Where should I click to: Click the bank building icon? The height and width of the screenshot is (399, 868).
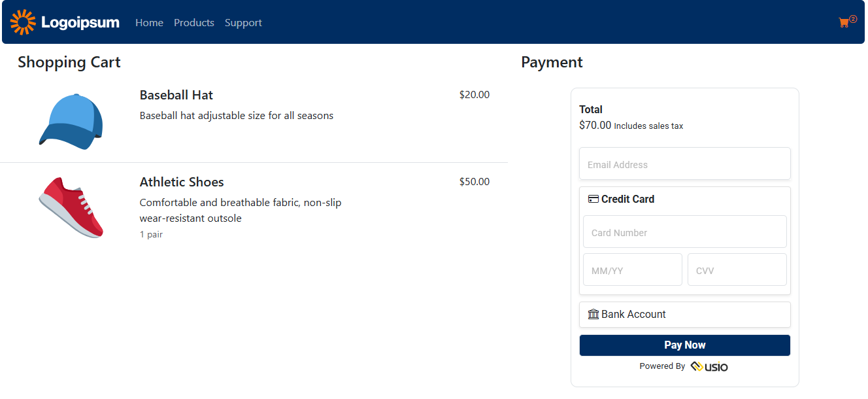(593, 315)
